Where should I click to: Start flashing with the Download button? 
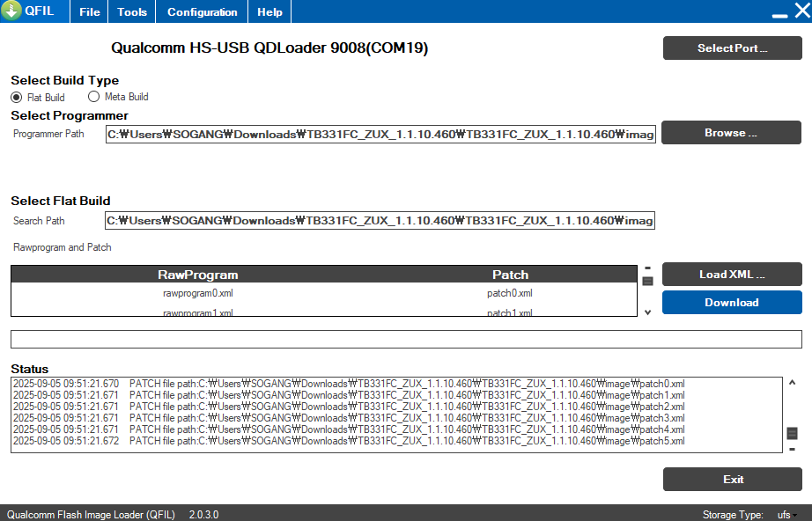coord(732,302)
